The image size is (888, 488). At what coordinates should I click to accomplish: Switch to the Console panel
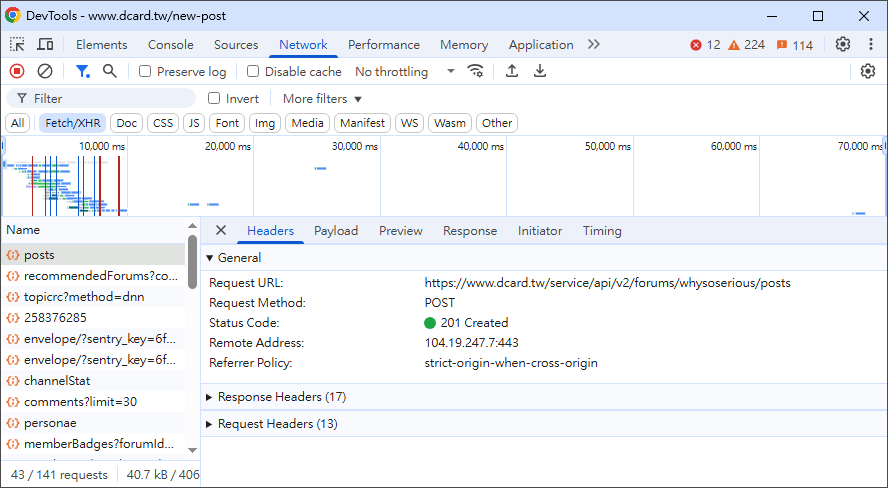click(170, 45)
